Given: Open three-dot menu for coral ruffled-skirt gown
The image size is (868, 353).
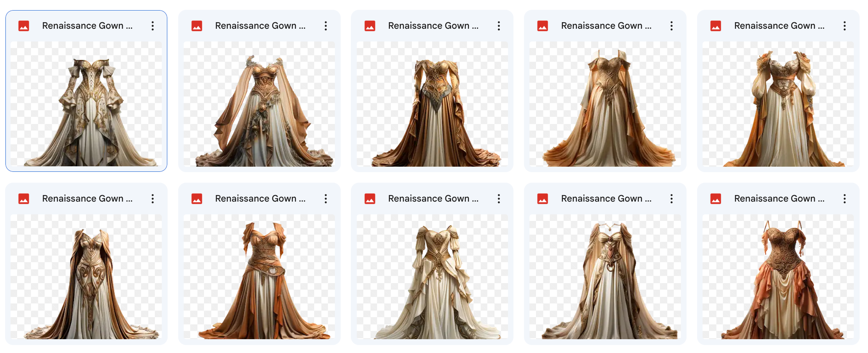Looking at the screenshot, I should (845, 199).
